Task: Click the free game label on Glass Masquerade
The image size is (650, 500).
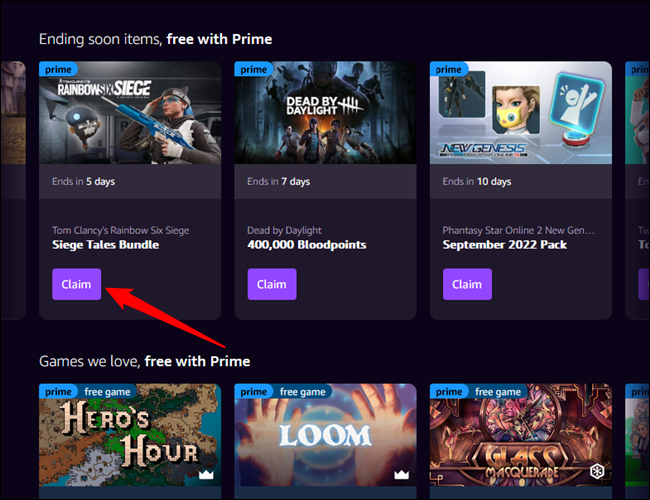Action: [x=498, y=391]
